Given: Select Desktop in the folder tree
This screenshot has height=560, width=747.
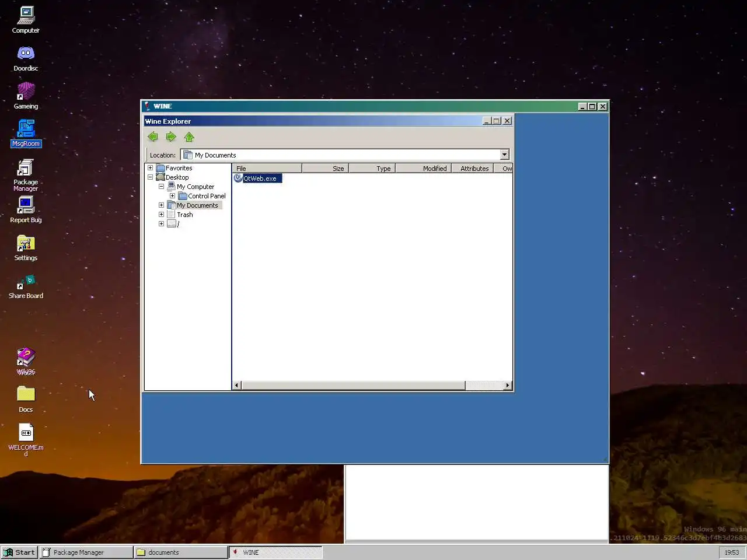Looking at the screenshot, I should click(x=177, y=177).
